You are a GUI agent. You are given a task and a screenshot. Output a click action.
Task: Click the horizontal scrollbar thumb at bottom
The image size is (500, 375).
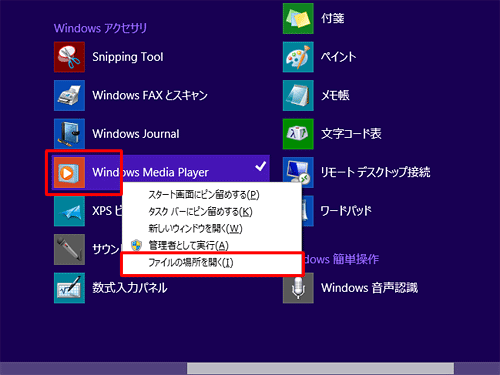pyautogui.click(x=320, y=368)
